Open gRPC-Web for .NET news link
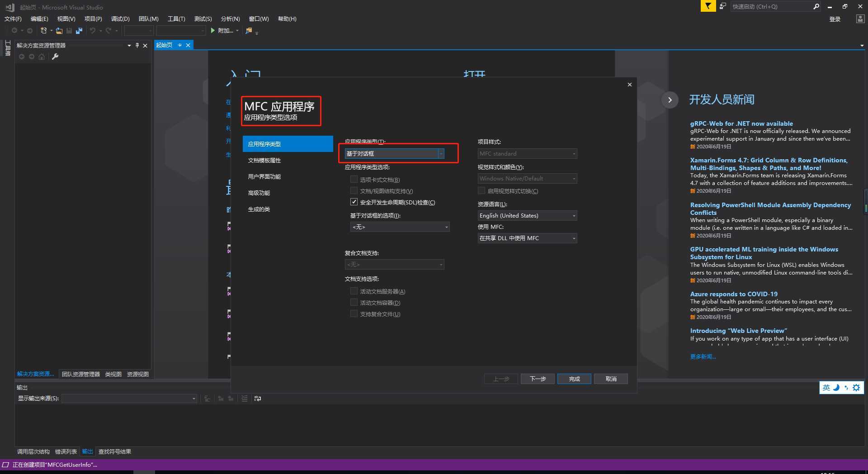 [741, 123]
